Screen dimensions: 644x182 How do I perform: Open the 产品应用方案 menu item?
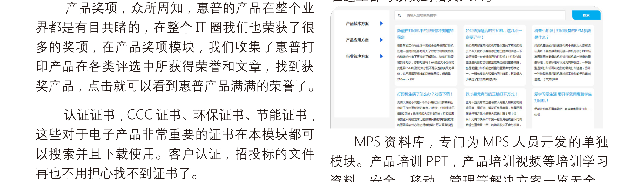tap(357, 40)
